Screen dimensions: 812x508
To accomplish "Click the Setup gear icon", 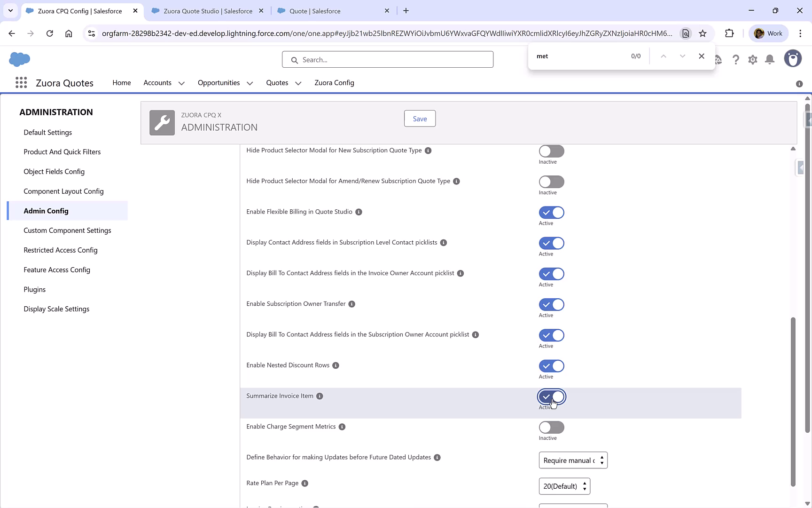I will 752,59.
